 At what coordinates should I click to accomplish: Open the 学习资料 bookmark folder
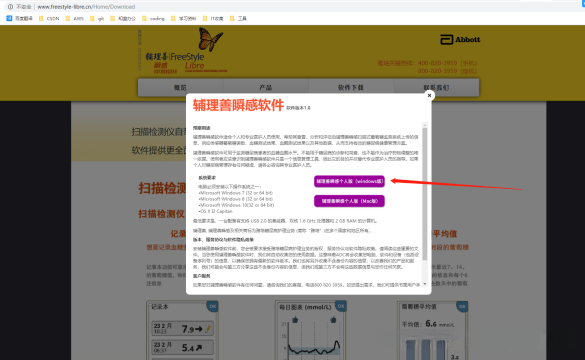(183, 18)
